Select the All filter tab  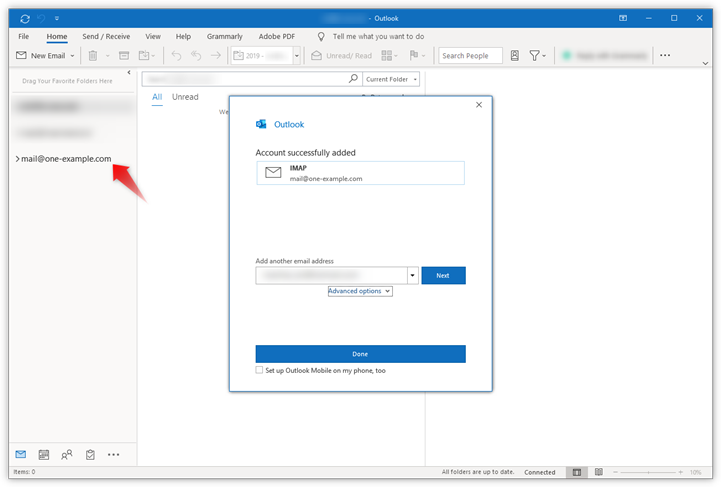tap(157, 97)
